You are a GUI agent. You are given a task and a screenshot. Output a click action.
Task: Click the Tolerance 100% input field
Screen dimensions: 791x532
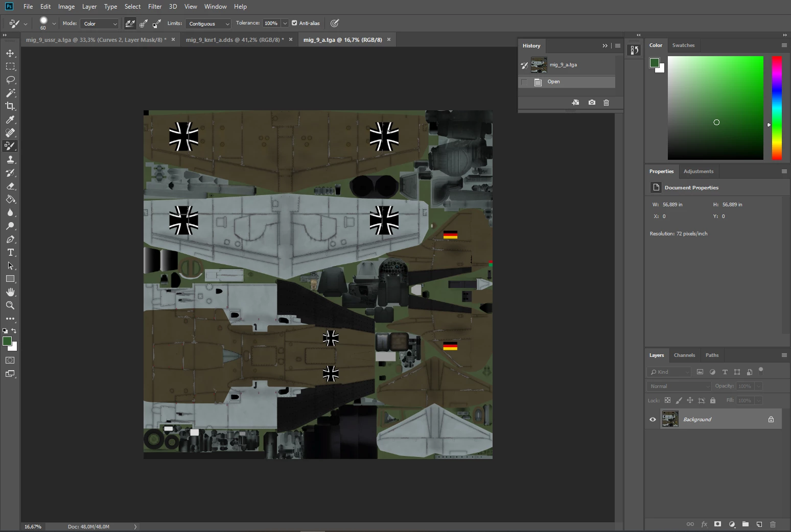pyautogui.click(x=271, y=23)
